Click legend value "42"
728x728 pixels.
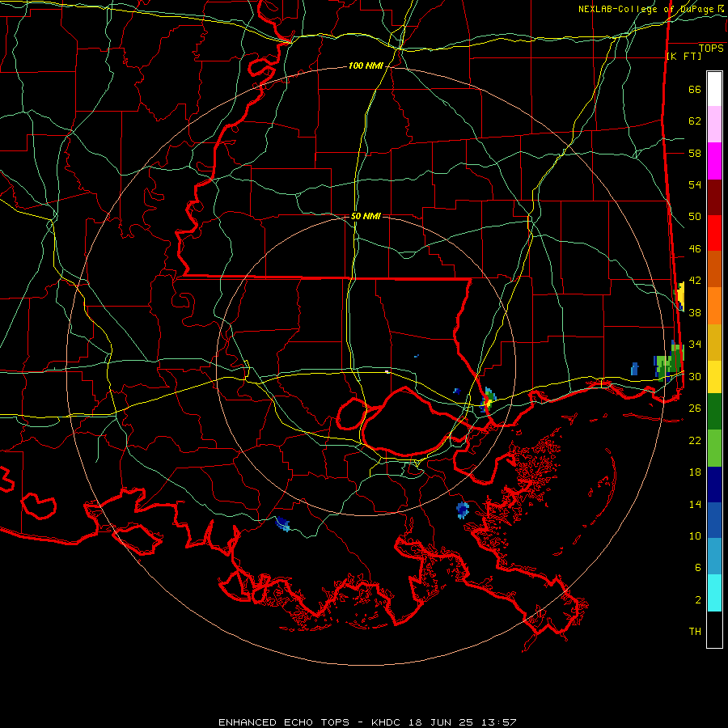[x=695, y=281]
